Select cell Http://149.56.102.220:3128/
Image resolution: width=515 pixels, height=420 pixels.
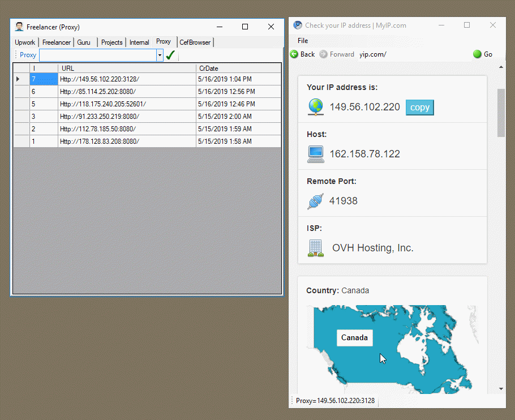click(127, 79)
